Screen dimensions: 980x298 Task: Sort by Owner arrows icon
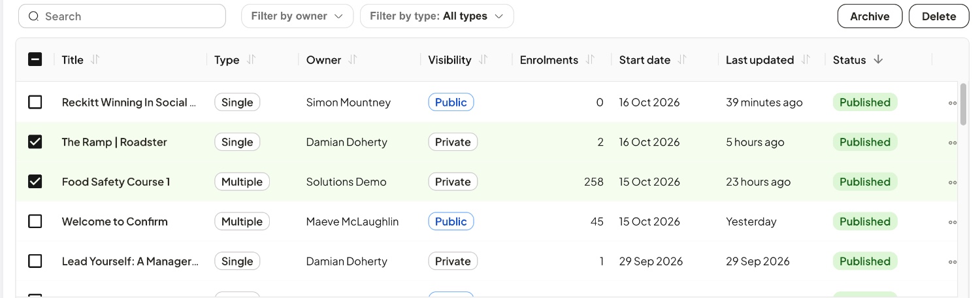pyautogui.click(x=353, y=59)
